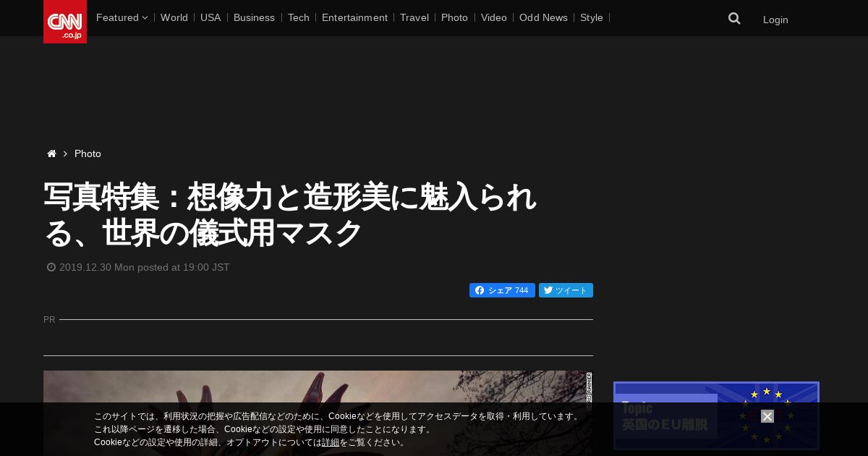The image size is (868, 456).
Task: Open the Video section
Action: [494, 17]
